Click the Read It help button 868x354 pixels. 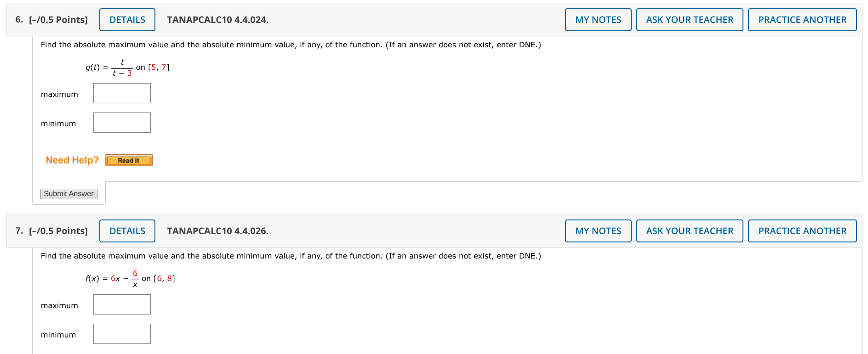[x=128, y=160]
